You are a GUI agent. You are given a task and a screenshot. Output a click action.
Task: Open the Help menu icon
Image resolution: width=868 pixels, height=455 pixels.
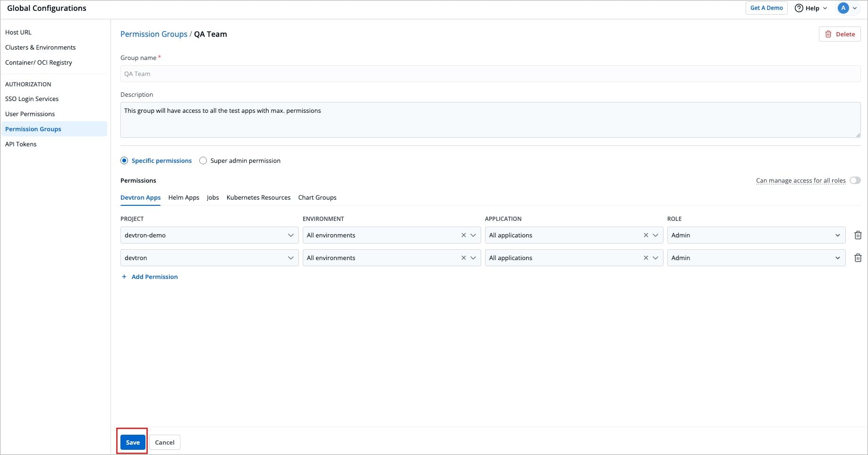(x=799, y=8)
